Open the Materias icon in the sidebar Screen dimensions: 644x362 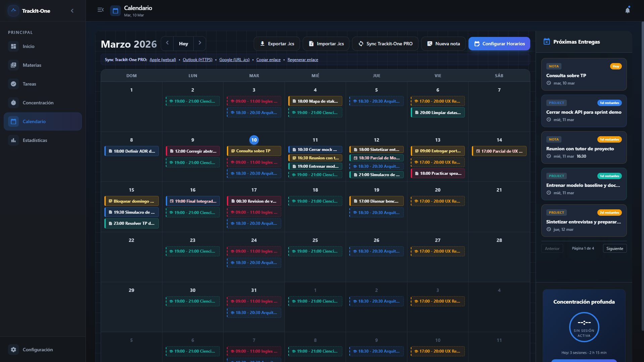[13, 65]
